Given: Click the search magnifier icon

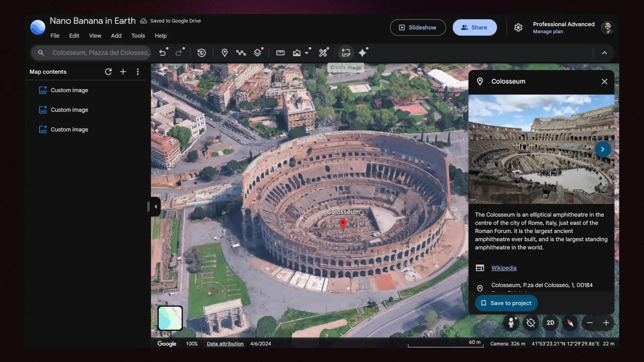Looking at the screenshot, I should [x=41, y=53].
